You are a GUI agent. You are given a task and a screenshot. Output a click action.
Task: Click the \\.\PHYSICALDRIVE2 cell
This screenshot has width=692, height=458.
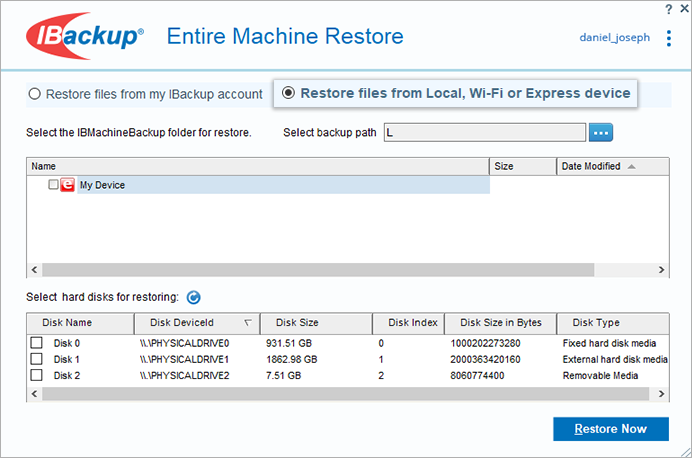tap(184, 376)
